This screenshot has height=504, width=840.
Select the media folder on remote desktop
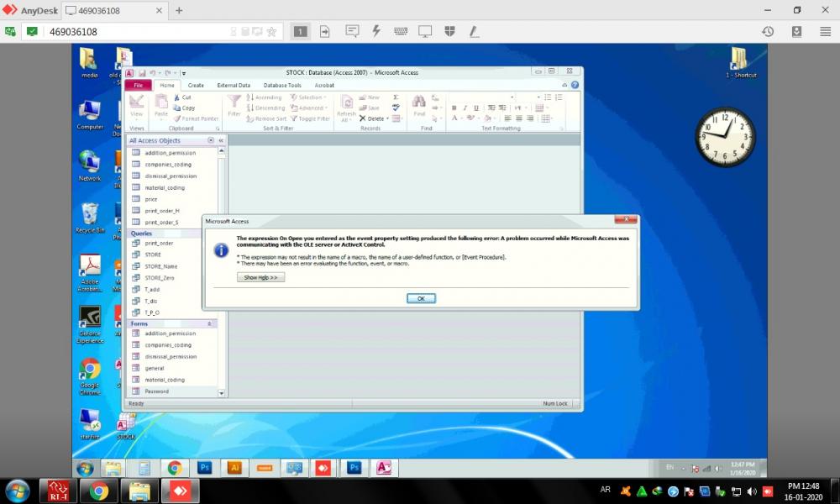point(90,63)
